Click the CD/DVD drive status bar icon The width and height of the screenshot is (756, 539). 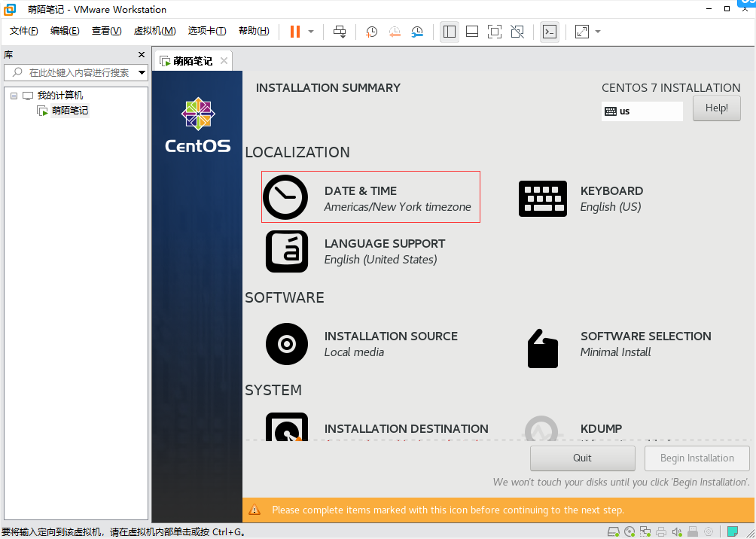629,532
